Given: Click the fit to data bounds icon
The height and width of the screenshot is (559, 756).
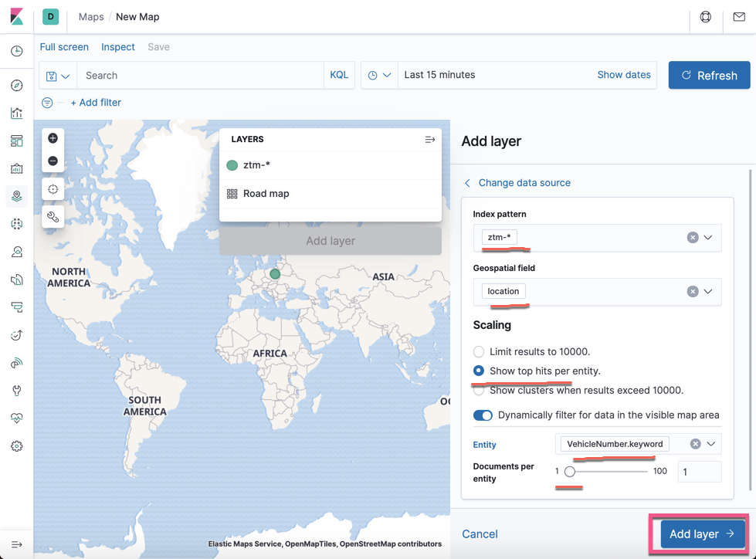Looking at the screenshot, I should (x=53, y=189).
